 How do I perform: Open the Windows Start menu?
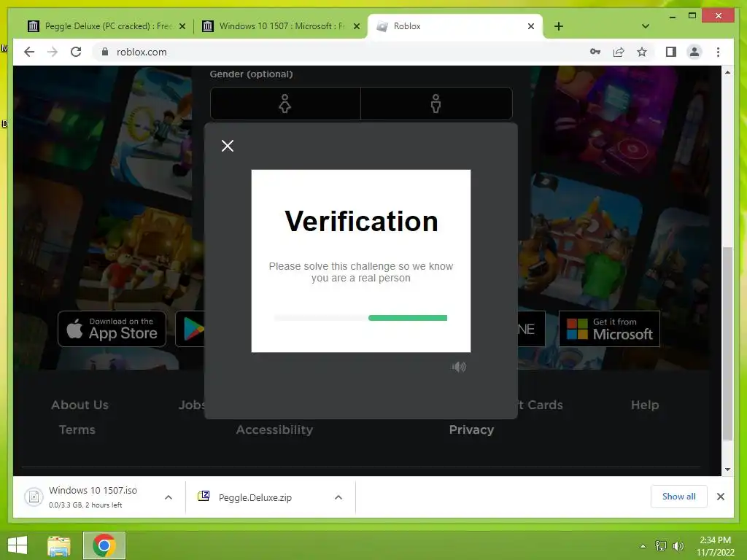(18, 545)
